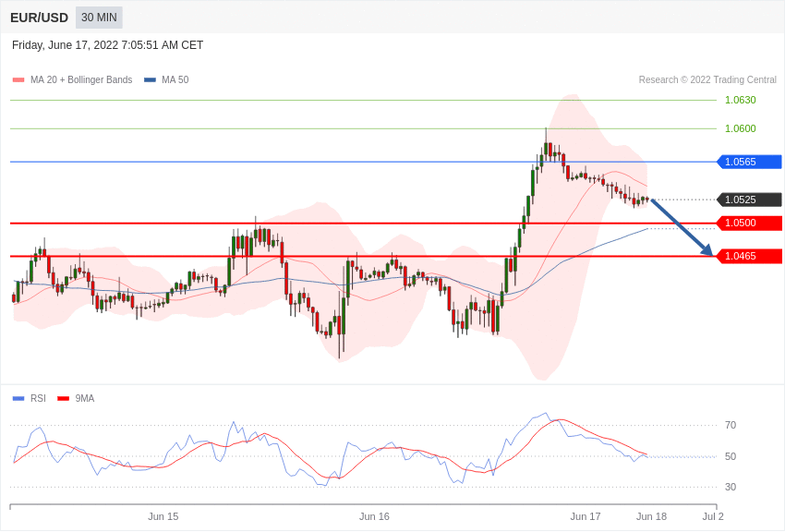Click the blue MA 50 legend swatch
The width and height of the screenshot is (785, 532).
coord(150,80)
